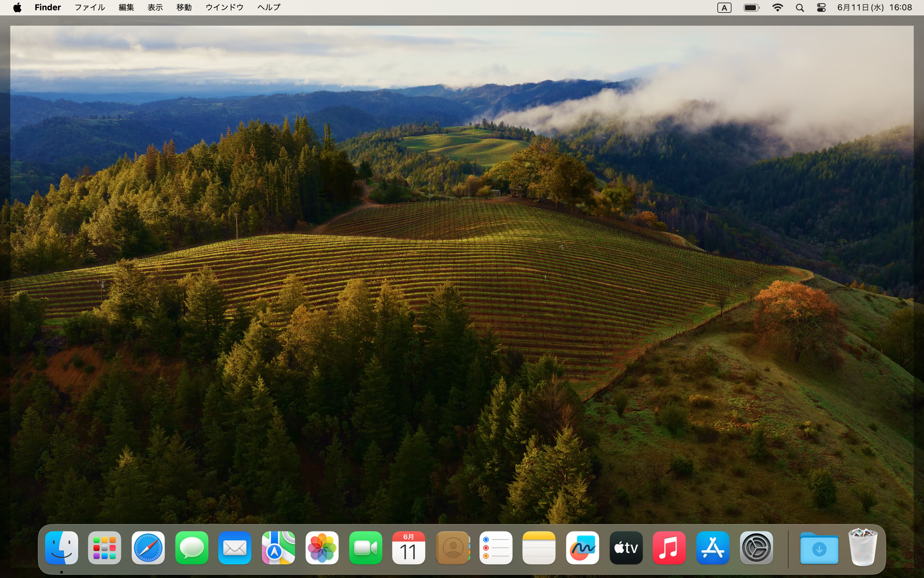The height and width of the screenshot is (578, 924).
Task: Open the ヘルプ menu
Action: tap(269, 7)
